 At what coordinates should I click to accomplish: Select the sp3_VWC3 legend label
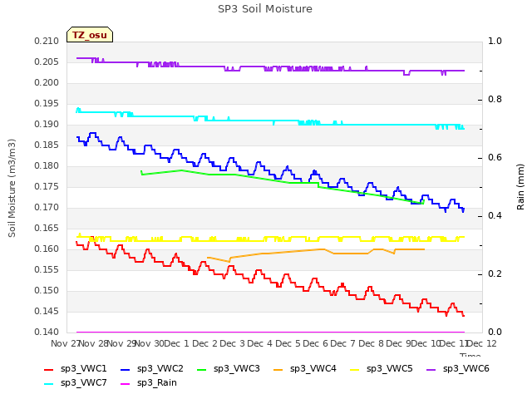(x=236, y=369)
